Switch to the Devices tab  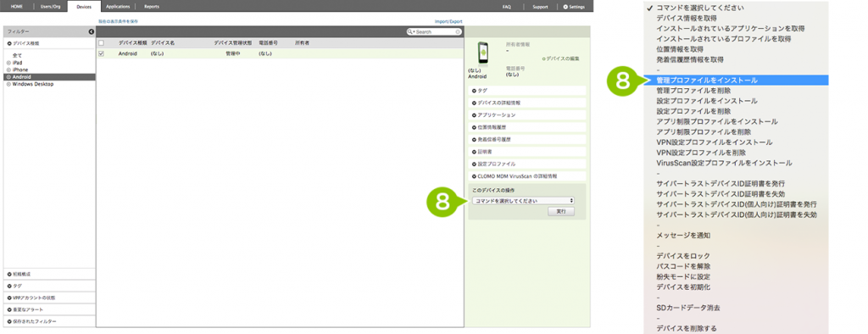click(x=85, y=7)
